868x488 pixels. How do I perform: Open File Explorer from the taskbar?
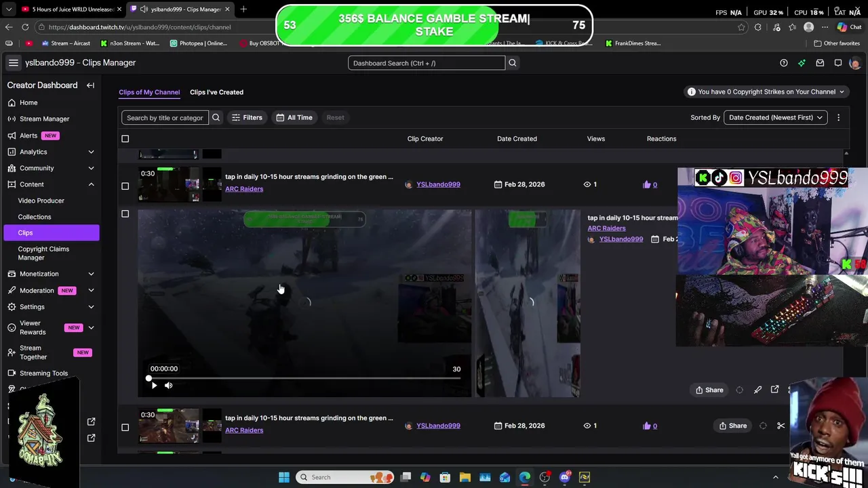click(x=465, y=477)
